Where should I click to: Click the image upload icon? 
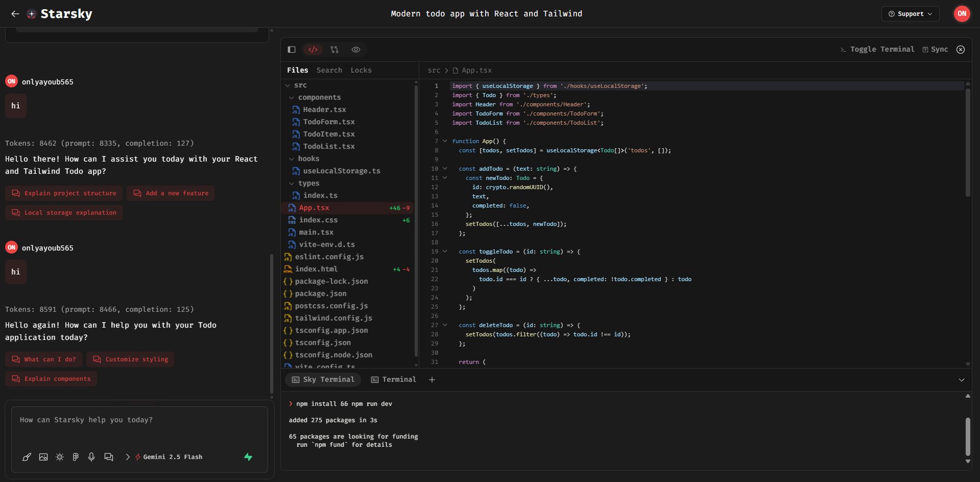(x=43, y=457)
